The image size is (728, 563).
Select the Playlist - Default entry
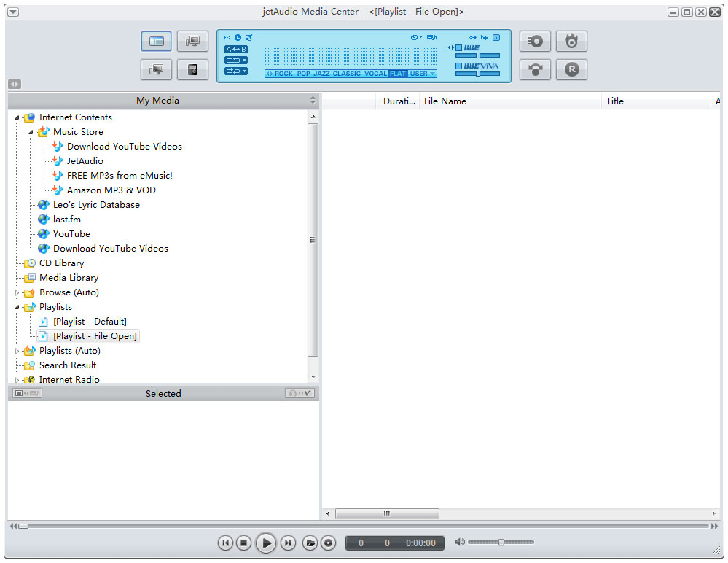coord(90,321)
